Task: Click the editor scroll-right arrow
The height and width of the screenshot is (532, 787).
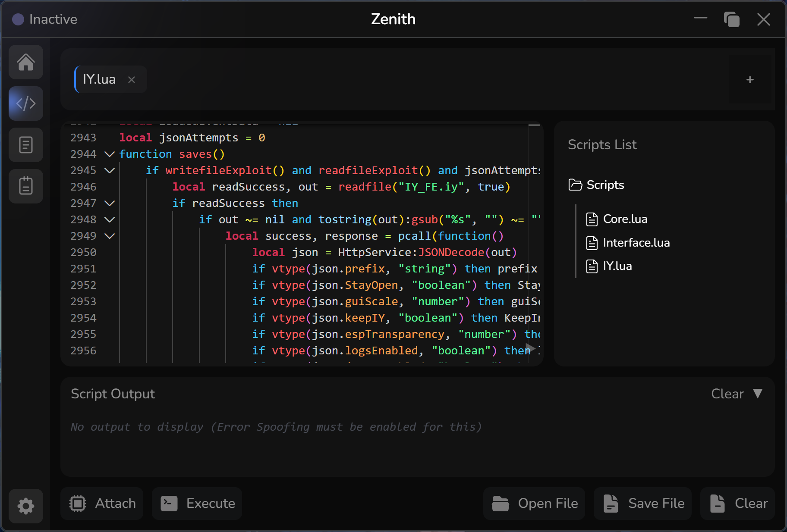Action: 531,348
